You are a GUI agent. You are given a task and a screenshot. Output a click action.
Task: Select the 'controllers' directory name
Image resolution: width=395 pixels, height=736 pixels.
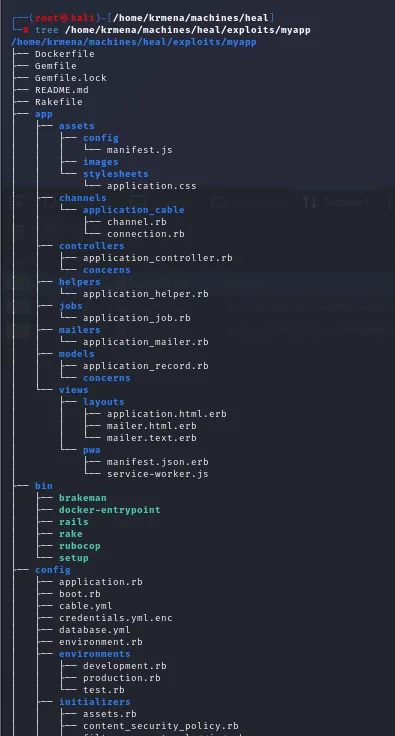click(x=92, y=245)
